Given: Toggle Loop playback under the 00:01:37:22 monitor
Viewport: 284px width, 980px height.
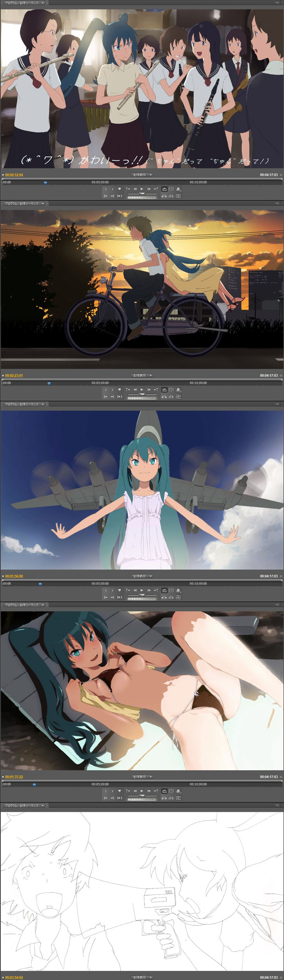Looking at the screenshot, I should point(164,791).
